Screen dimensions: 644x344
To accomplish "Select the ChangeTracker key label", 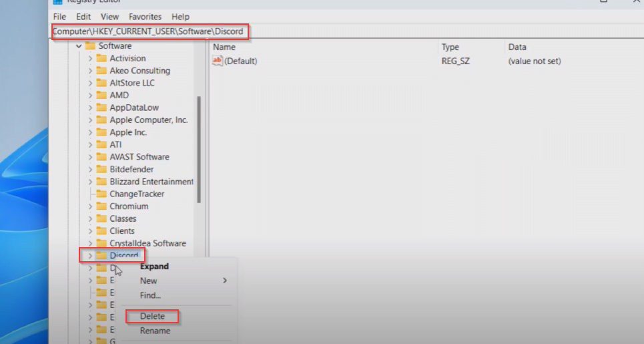I will [137, 194].
